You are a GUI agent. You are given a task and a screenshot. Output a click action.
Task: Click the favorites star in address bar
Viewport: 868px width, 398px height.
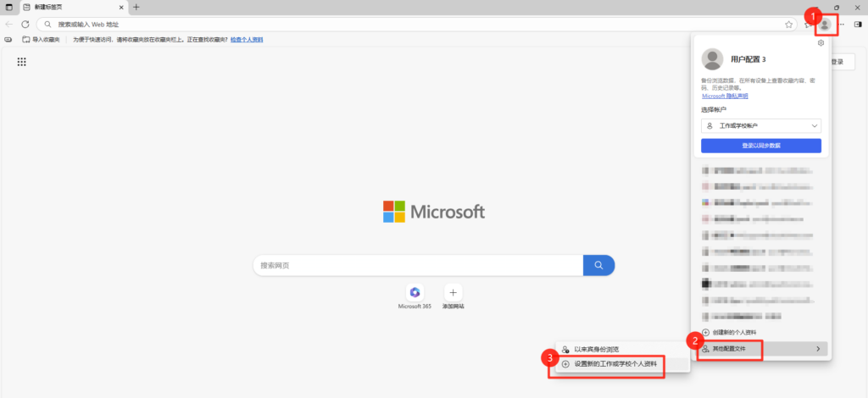click(788, 25)
